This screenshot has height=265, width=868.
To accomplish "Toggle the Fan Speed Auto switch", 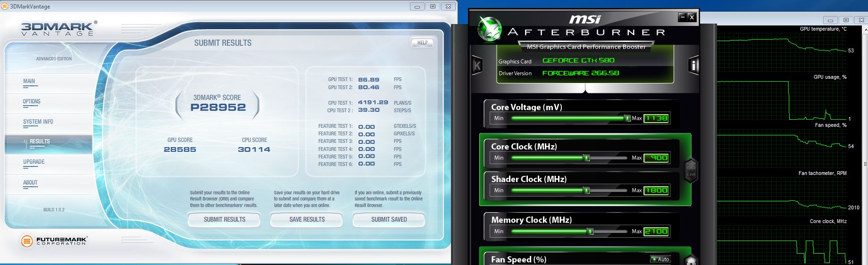I will (x=660, y=259).
